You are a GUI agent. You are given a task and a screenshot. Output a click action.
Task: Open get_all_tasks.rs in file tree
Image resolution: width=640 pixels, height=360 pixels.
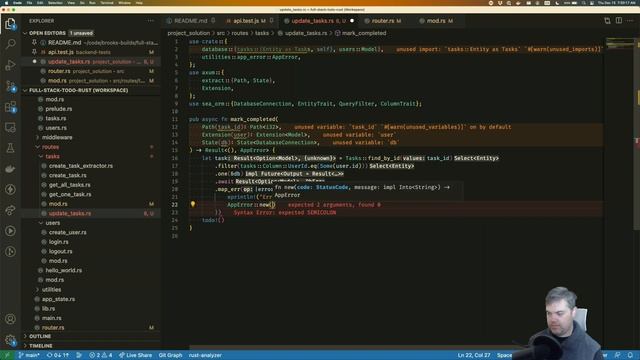point(70,185)
